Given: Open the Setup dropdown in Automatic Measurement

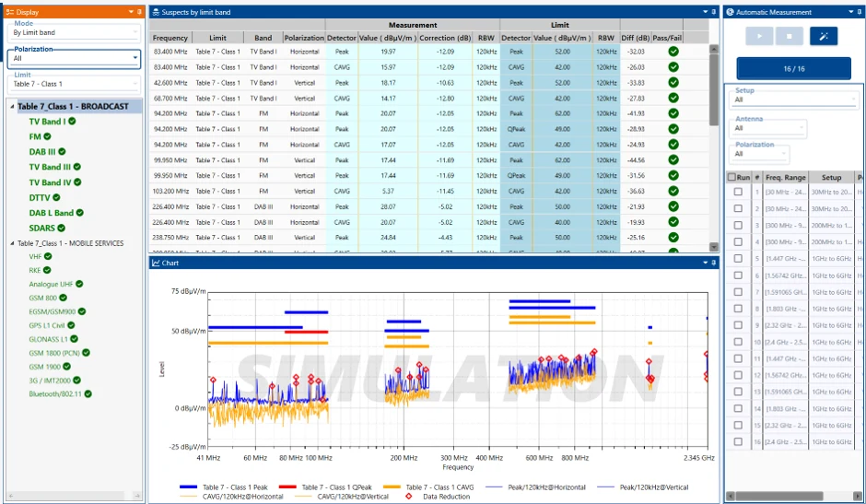Looking at the screenshot, I should [x=793, y=100].
